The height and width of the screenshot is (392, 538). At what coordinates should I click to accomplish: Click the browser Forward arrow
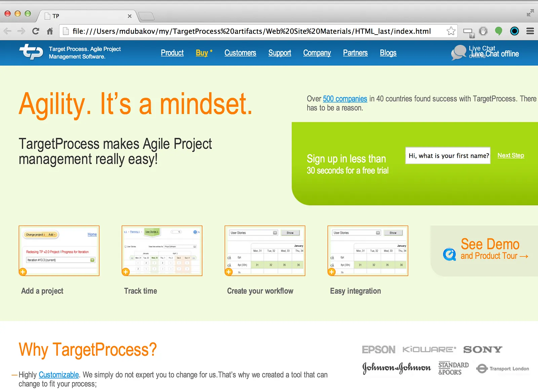(x=21, y=31)
